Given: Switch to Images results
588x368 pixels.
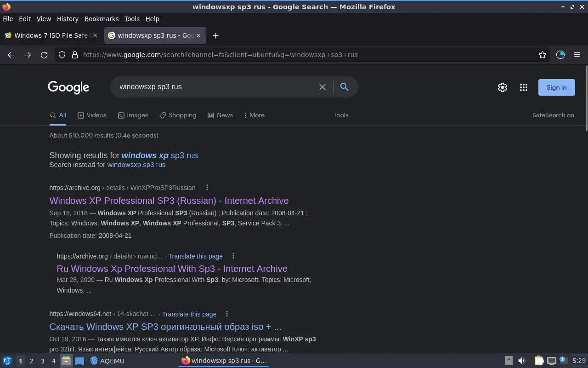Looking at the screenshot, I should 133,115.
